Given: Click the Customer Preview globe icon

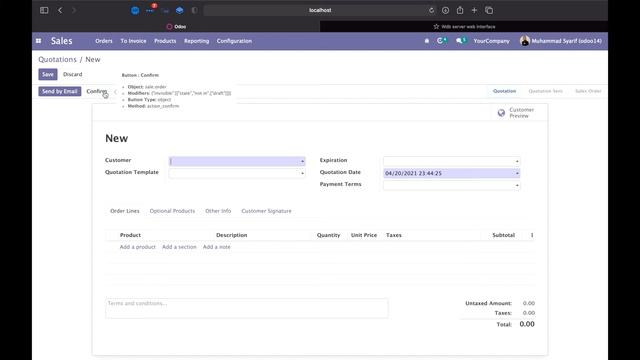Looking at the screenshot, I should pos(501,113).
